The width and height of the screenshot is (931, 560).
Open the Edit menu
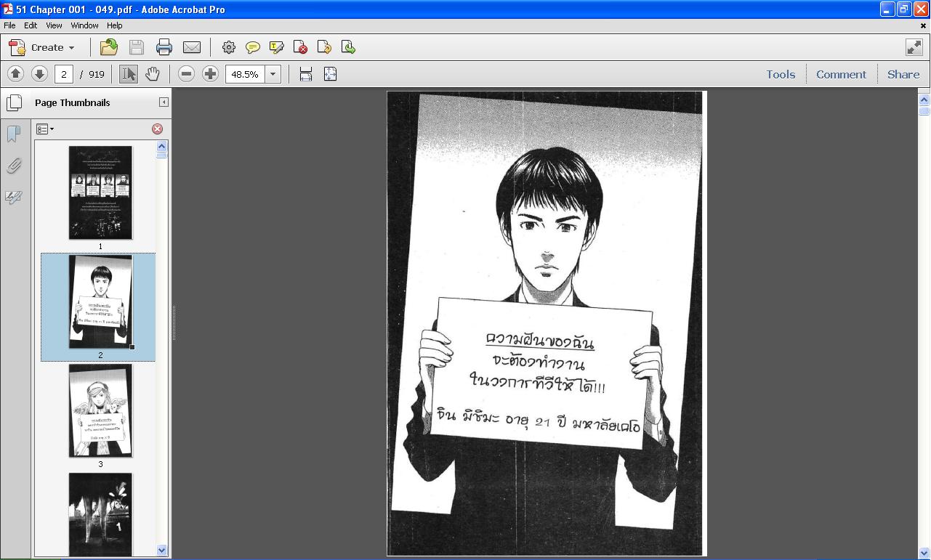pyautogui.click(x=31, y=25)
